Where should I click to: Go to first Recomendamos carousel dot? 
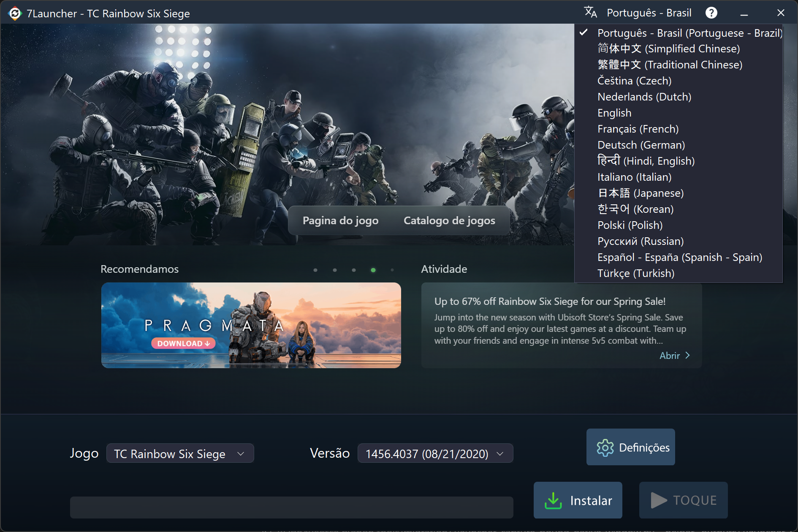(315, 270)
